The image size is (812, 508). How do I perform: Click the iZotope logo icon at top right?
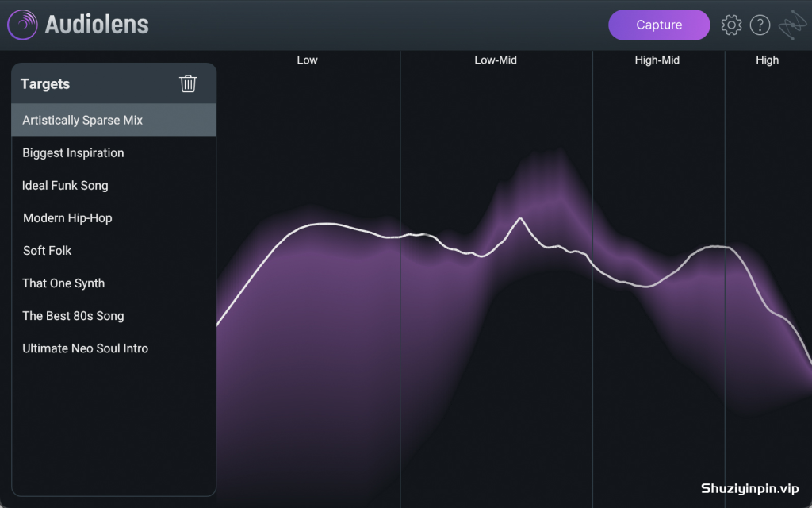pos(793,25)
